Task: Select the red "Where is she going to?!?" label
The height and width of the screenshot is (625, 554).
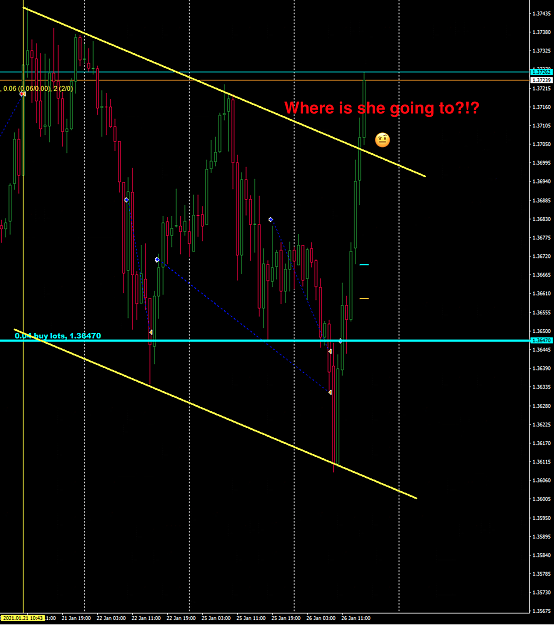Action: [381, 108]
